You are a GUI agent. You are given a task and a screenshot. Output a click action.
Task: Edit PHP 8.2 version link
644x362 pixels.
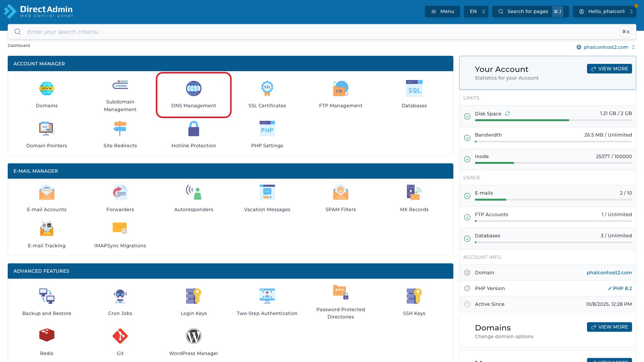(620, 289)
